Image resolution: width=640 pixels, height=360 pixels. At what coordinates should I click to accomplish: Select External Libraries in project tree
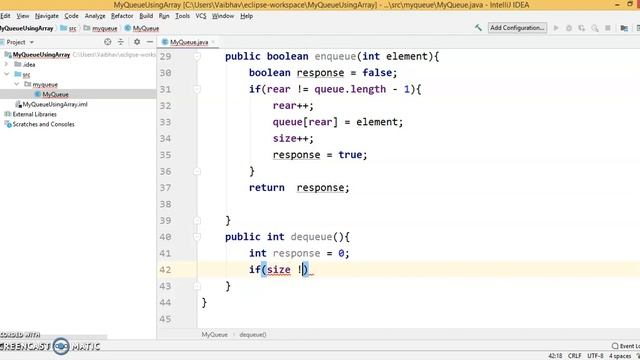(x=34, y=114)
